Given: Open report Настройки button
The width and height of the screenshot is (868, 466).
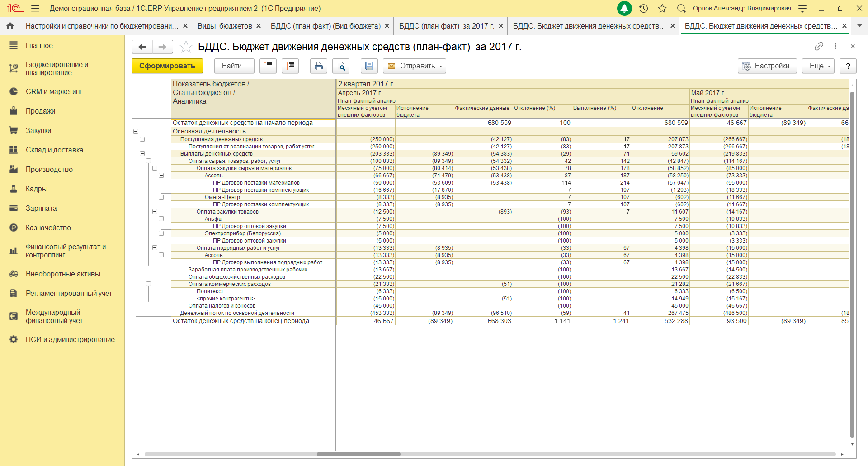Looking at the screenshot, I should (x=767, y=66).
